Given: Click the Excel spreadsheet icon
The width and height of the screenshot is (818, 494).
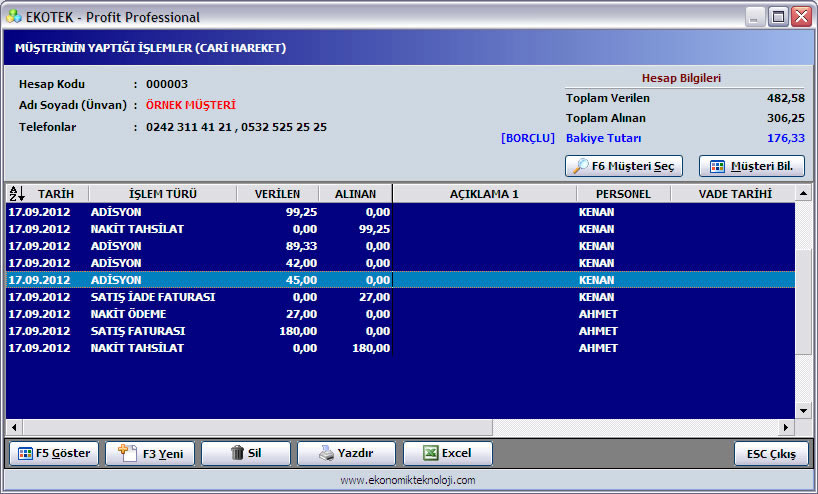Looking at the screenshot, I should (430, 453).
